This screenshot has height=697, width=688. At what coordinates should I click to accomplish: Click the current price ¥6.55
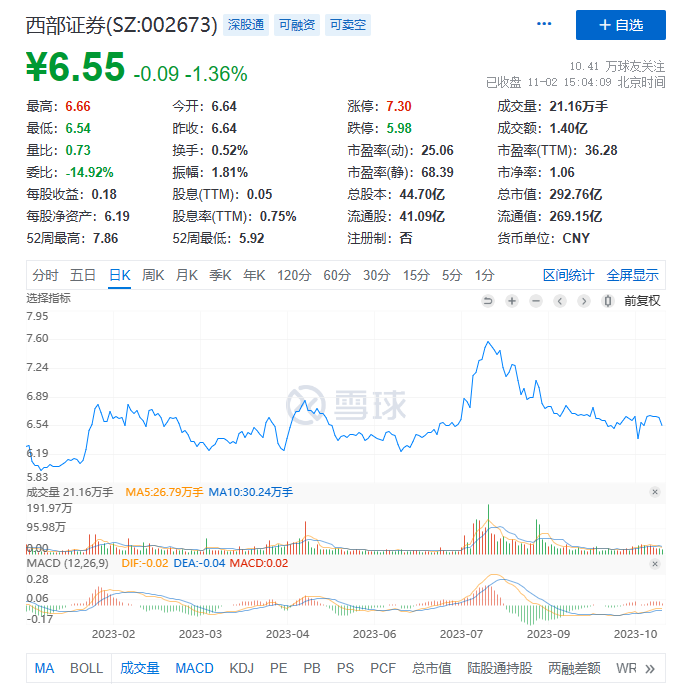pos(76,67)
